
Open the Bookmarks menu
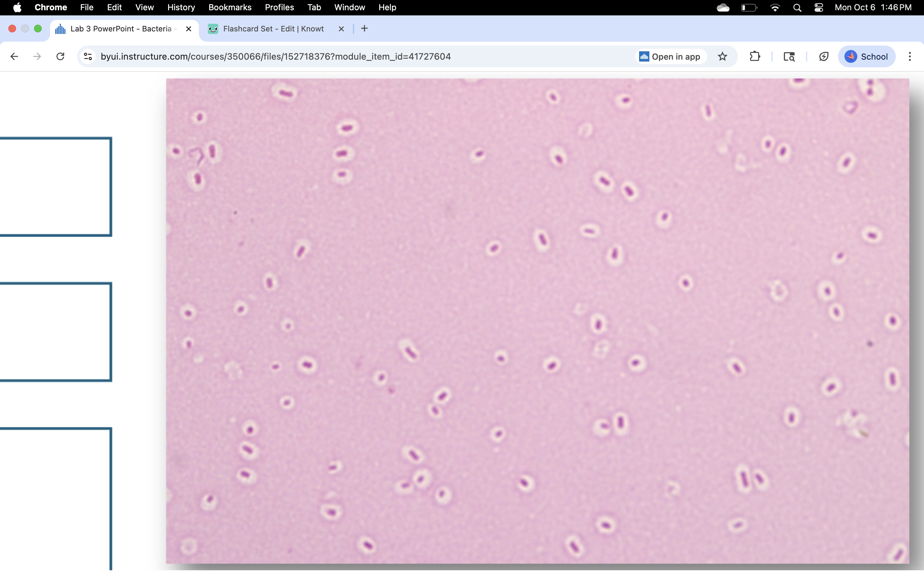pos(229,7)
